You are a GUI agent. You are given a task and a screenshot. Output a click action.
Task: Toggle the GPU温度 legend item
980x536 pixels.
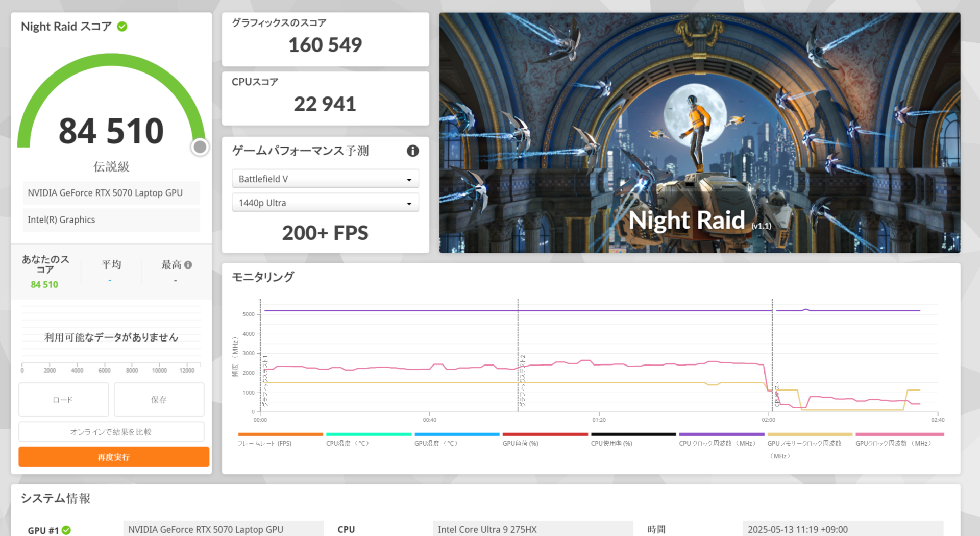pos(434,443)
